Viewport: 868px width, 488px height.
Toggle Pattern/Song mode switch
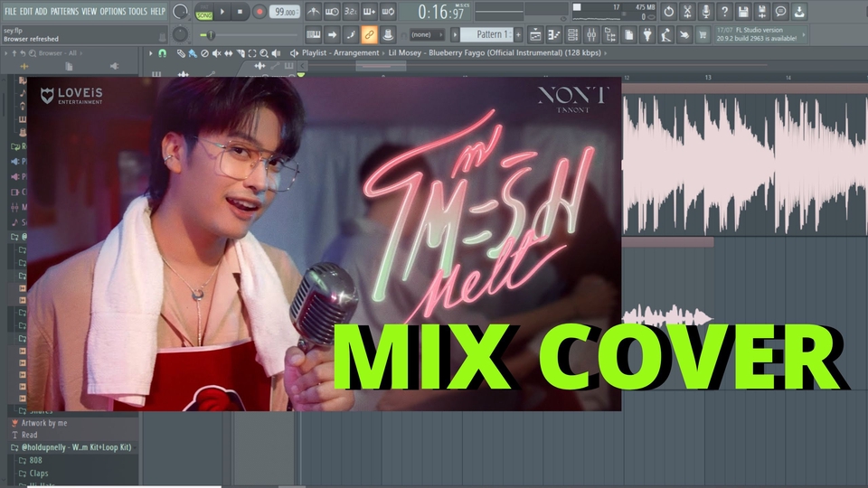pyautogui.click(x=203, y=12)
